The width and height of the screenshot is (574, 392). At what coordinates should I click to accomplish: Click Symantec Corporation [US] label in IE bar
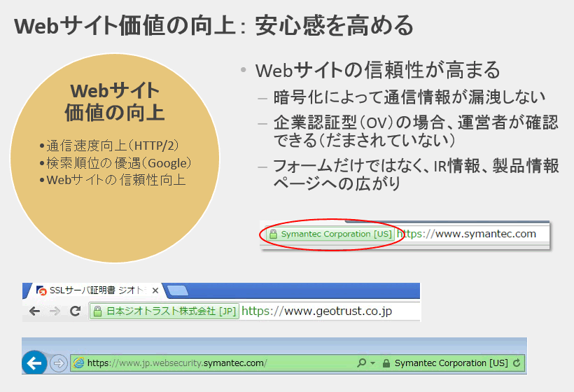coord(451,363)
